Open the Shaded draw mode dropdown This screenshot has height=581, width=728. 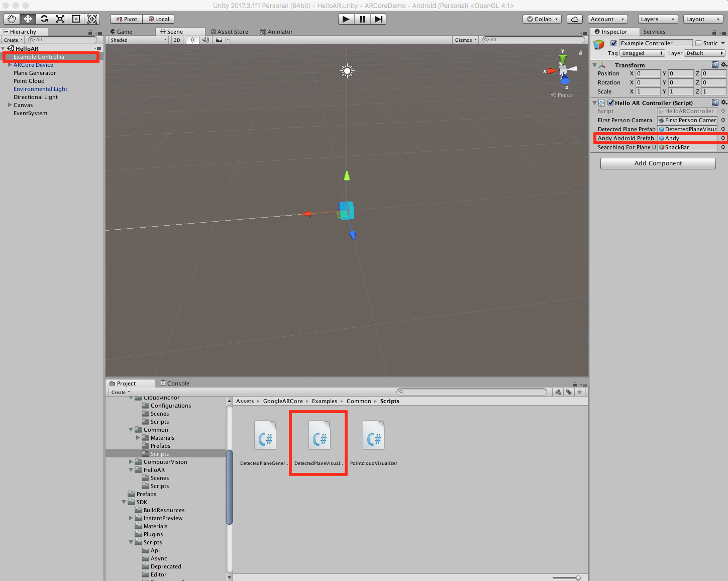[138, 40]
